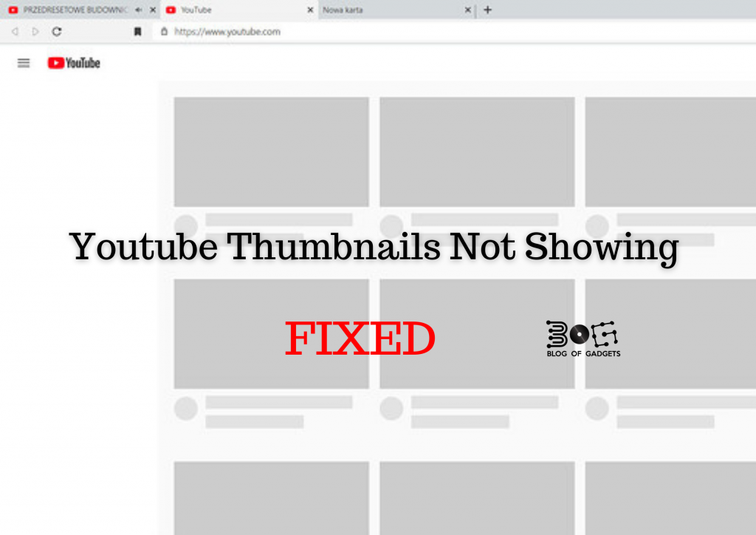Open a new tab with the plus button
The height and width of the screenshot is (535, 756).
point(487,10)
